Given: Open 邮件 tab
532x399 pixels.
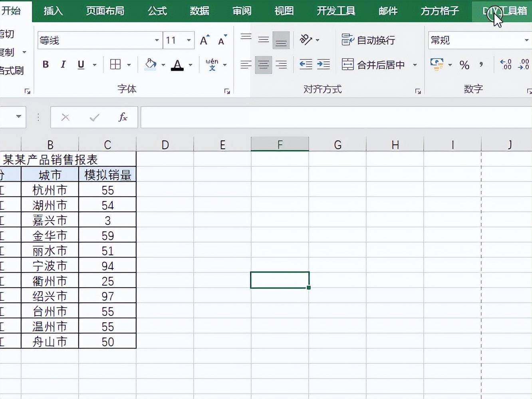Looking at the screenshot, I should [x=388, y=11].
